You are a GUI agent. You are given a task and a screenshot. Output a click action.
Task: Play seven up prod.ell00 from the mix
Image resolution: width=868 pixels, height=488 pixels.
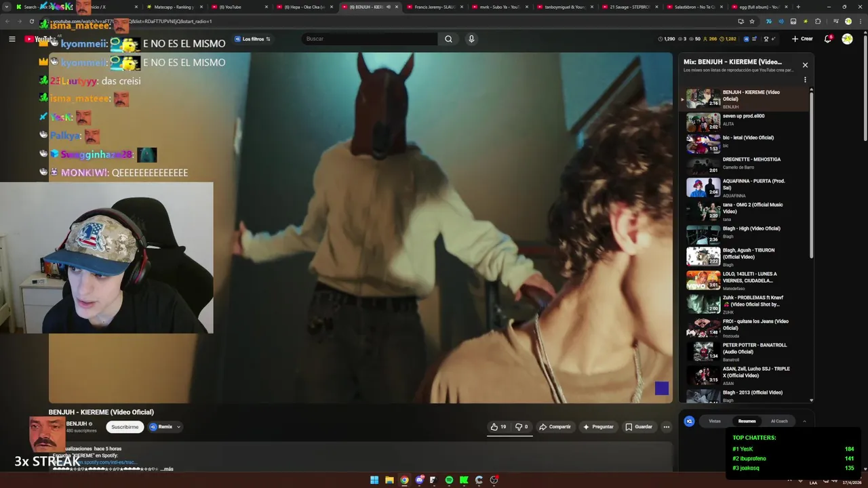[x=746, y=122]
